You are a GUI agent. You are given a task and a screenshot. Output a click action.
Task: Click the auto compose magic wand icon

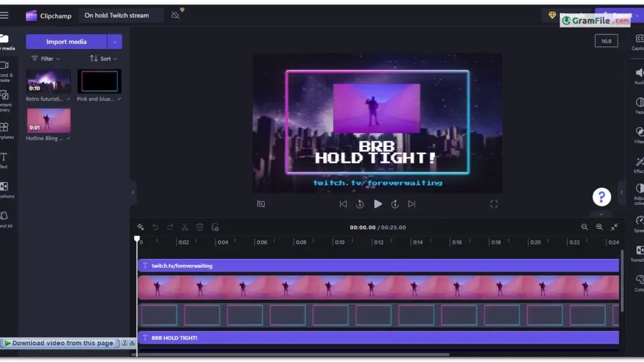point(140,227)
